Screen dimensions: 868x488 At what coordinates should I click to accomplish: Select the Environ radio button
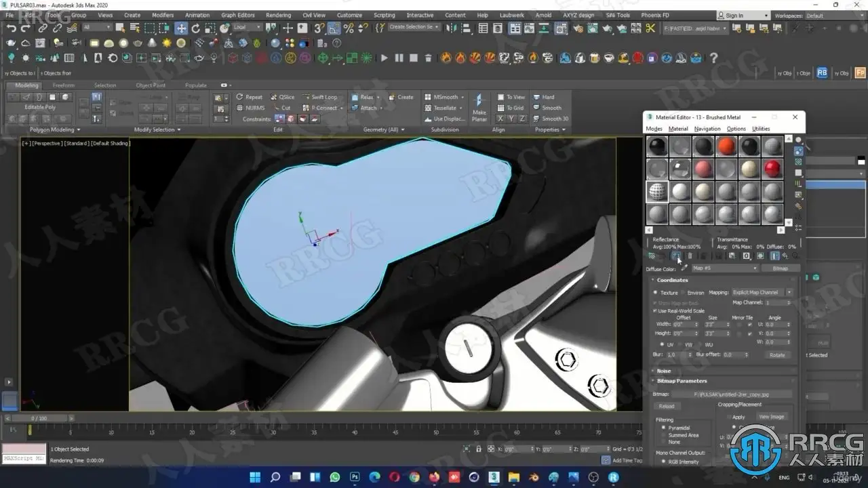click(682, 293)
